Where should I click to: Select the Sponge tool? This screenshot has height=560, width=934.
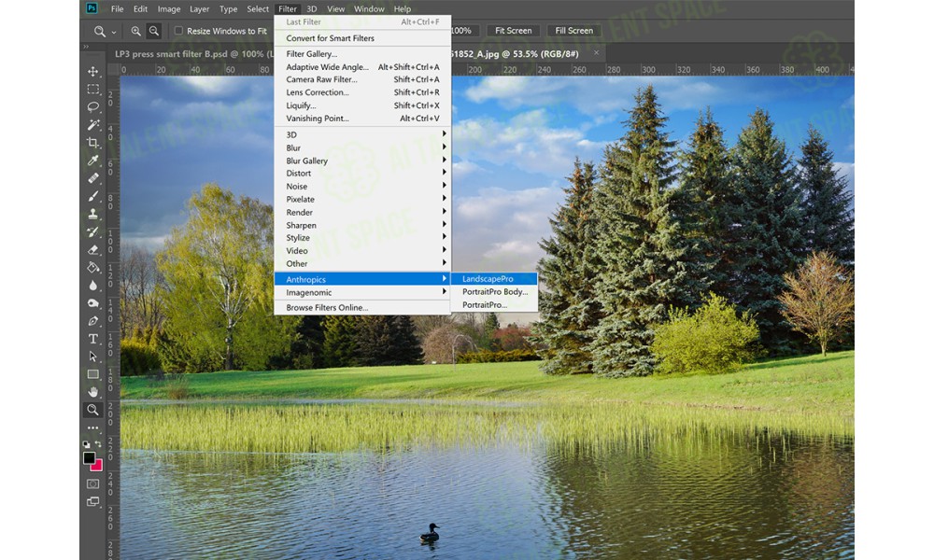pos(92,303)
